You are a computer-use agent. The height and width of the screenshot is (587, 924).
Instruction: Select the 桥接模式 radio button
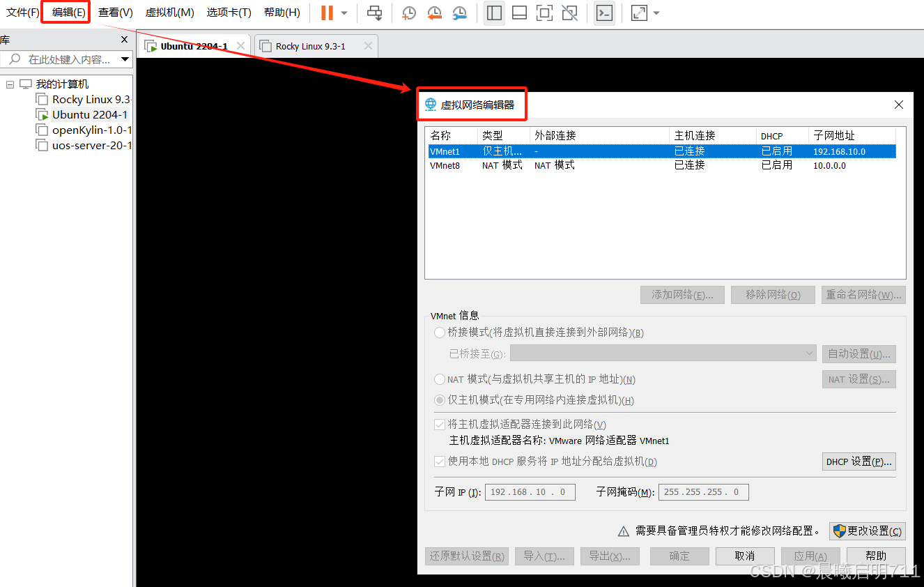click(440, 333)
